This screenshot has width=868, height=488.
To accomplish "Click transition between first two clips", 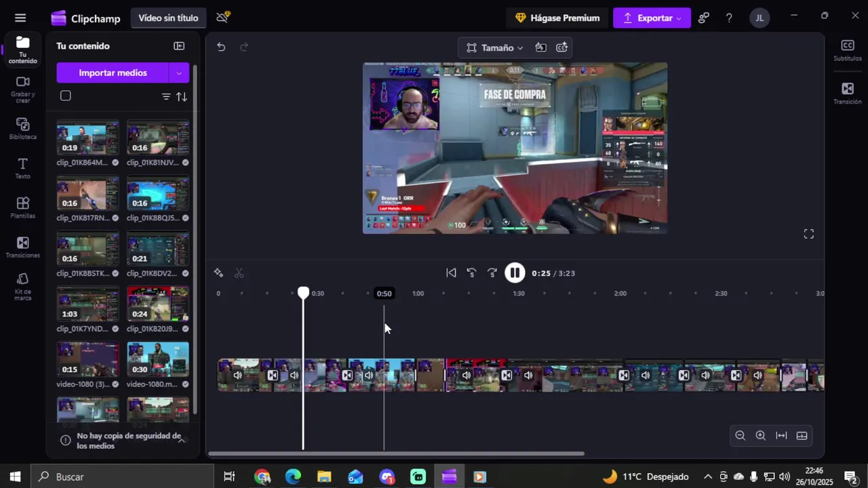I will click(273, 375).
